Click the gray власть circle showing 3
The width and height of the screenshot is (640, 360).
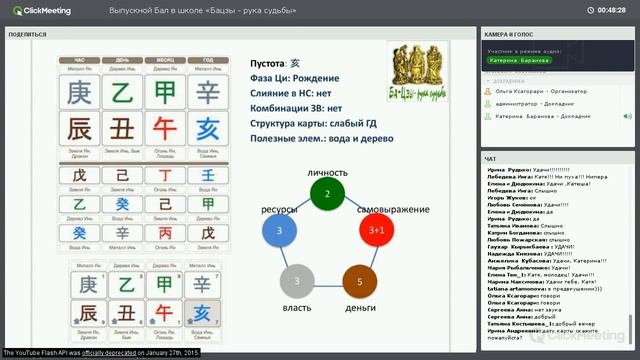click(297, 281)
